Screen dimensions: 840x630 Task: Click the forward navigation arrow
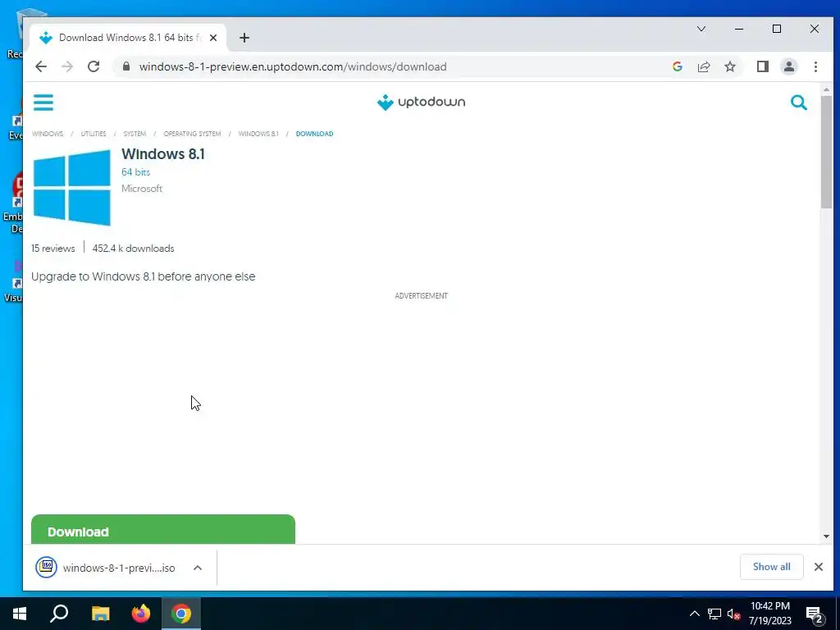67,66
